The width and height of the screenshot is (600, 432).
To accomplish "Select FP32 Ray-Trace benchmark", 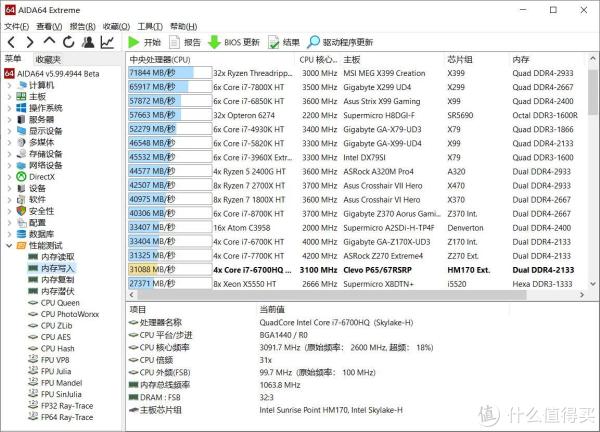I will [x=61, y=406].
